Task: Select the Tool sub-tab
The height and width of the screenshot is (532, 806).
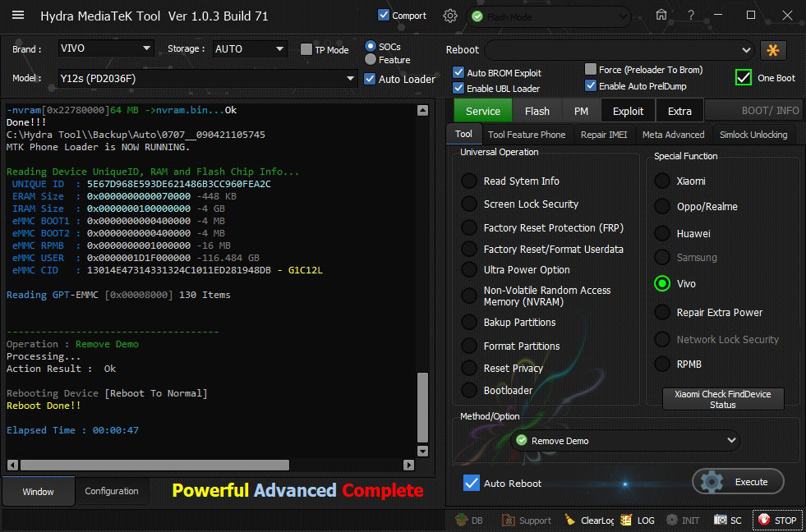Action: point(463,134)
